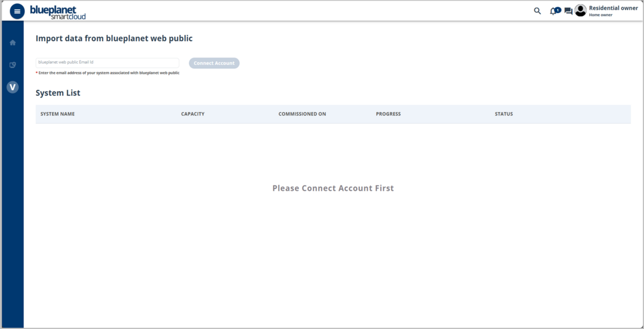Click the blueplanet smartcloud logo

pyautogui.click(x=58, y=12)
